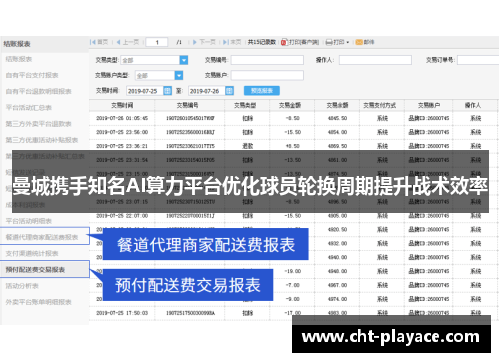The height and width of the screenshot is (362, 500).
Task: Click the 共15记录数 record count text
Action: tap(262, 42)
